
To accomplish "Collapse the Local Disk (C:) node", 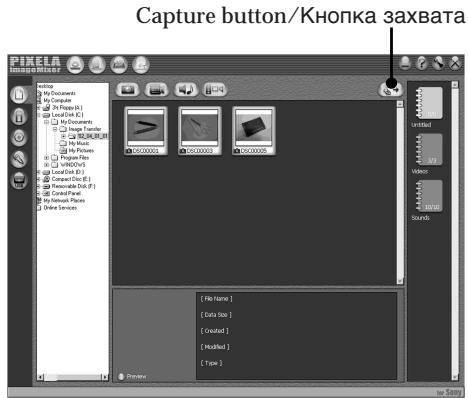I will (39, 115).
